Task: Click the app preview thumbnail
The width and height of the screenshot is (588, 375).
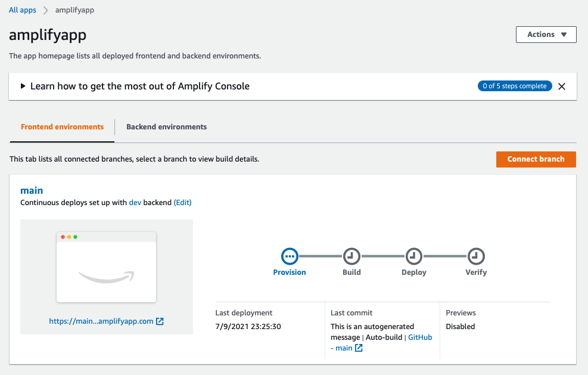Action: pos(106,267)
